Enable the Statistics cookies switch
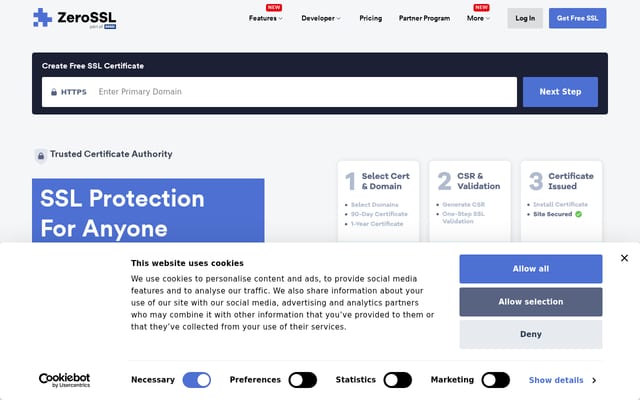Image resolution: width=640 pixels, height=400 pixels. (398, 380)
